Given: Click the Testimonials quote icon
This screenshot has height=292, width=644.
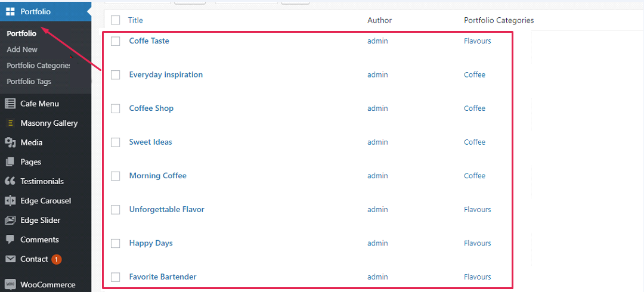Looking at the screenshot, I should (10, 181).
